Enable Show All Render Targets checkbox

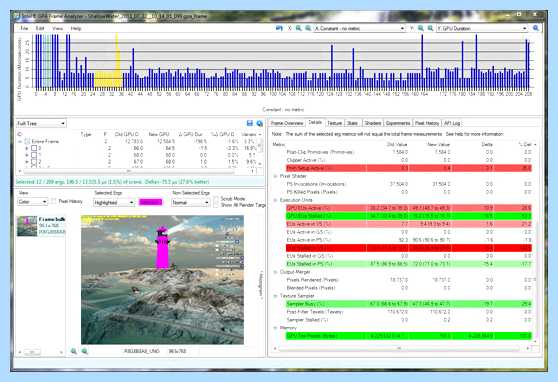pos(216,205)
